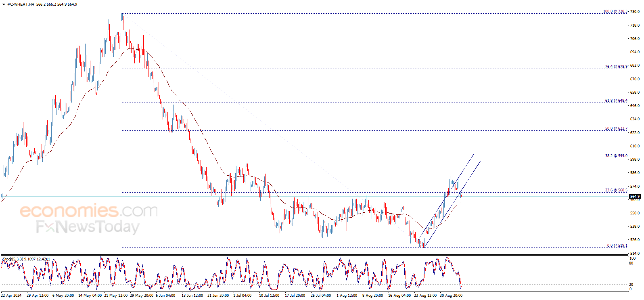Screen dimensions: 644x300
Task: Click the 1 Jul 04:00 time label
Action: pos(242,296)
